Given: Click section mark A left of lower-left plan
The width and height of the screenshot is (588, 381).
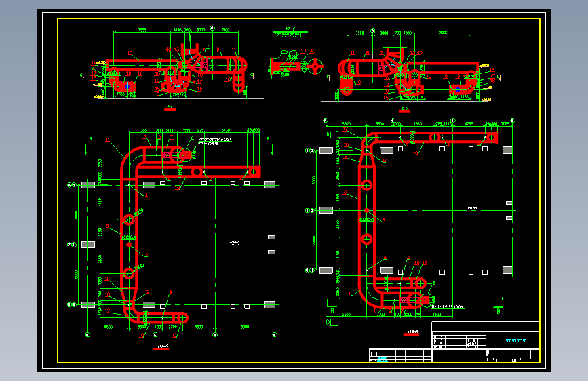Looking at the screenshot, I should (x=90, y=140).
